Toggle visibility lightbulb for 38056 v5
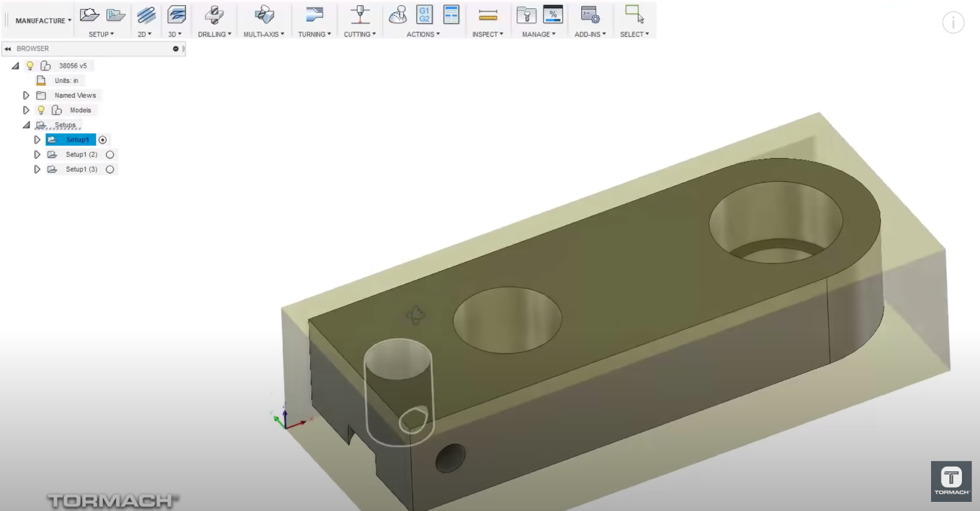The image size is (980, 511). point(30,66)
